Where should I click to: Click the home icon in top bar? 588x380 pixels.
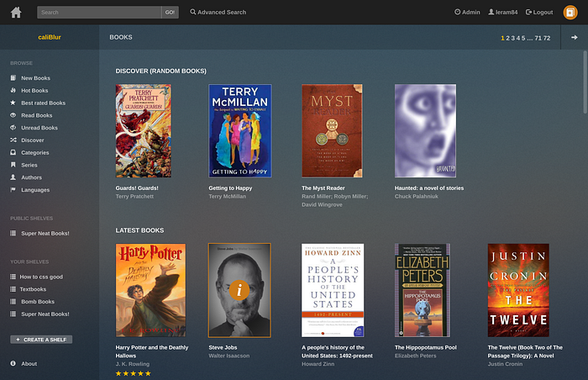click(x=16, y=13)
